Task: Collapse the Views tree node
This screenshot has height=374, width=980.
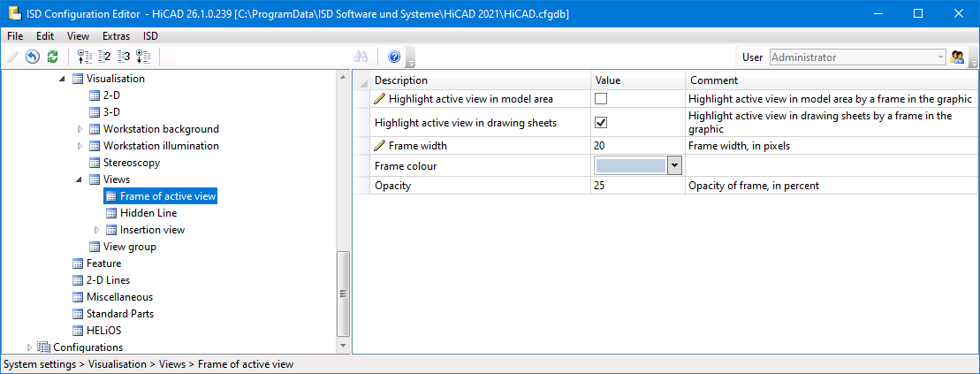Action: click(80, 179)
